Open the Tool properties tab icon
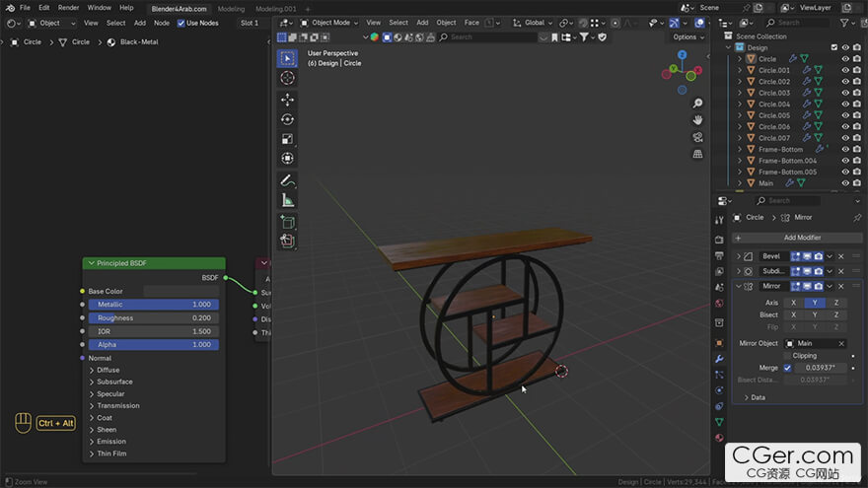 pos(719,220)
